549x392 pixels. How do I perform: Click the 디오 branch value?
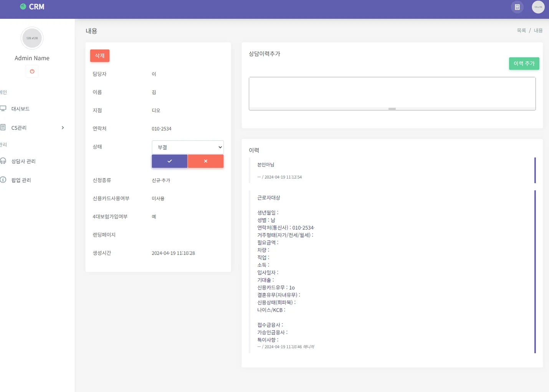pos(156,110)
